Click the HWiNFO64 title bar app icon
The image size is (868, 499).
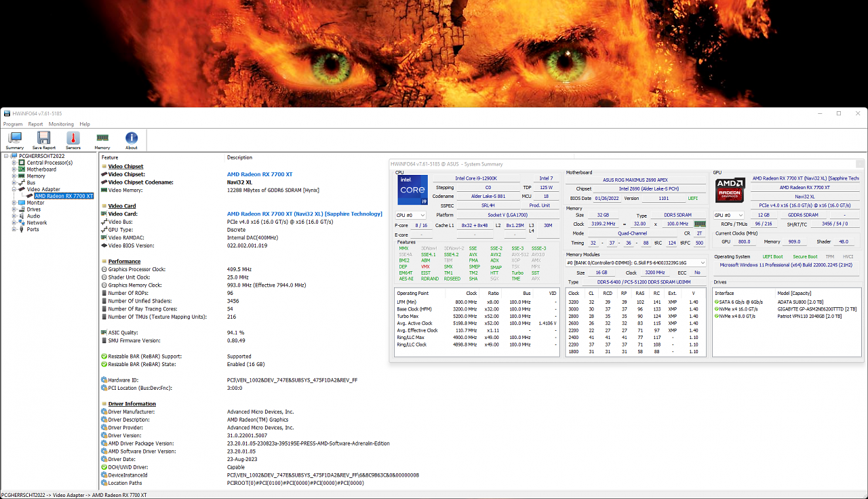7,113
